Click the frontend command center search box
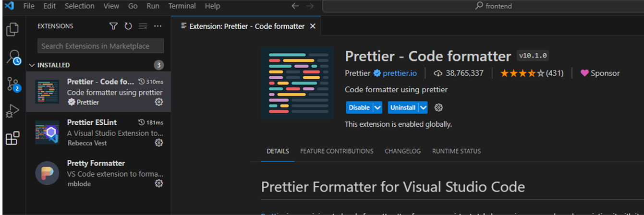Screen dimensions: 644x215 483,6
